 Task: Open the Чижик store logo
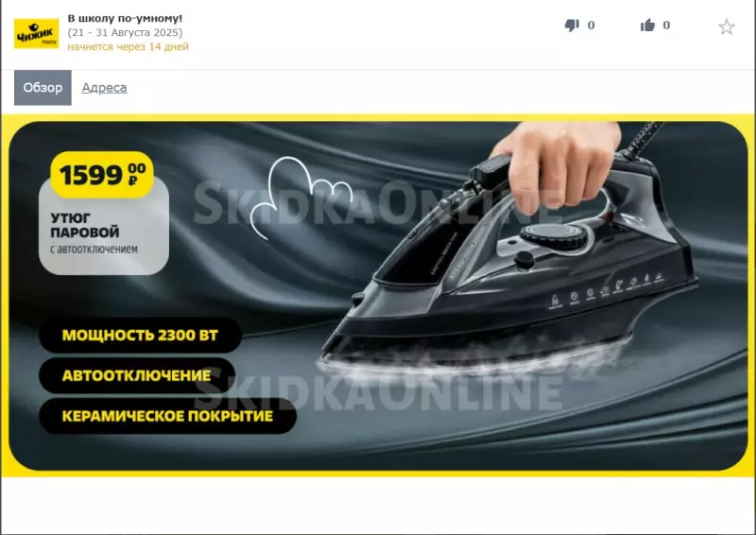pos(36,34)
